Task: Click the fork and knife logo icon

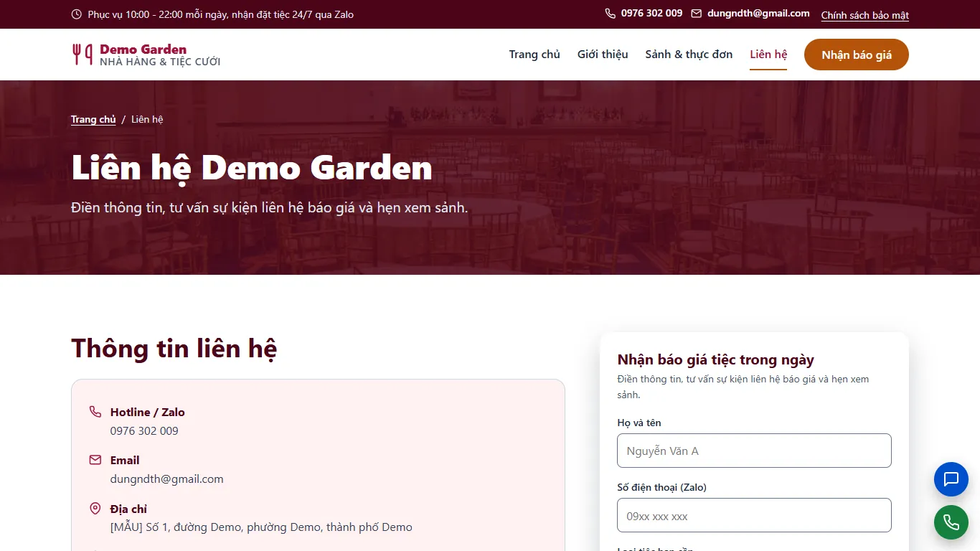Action: [x=83, y=55]
